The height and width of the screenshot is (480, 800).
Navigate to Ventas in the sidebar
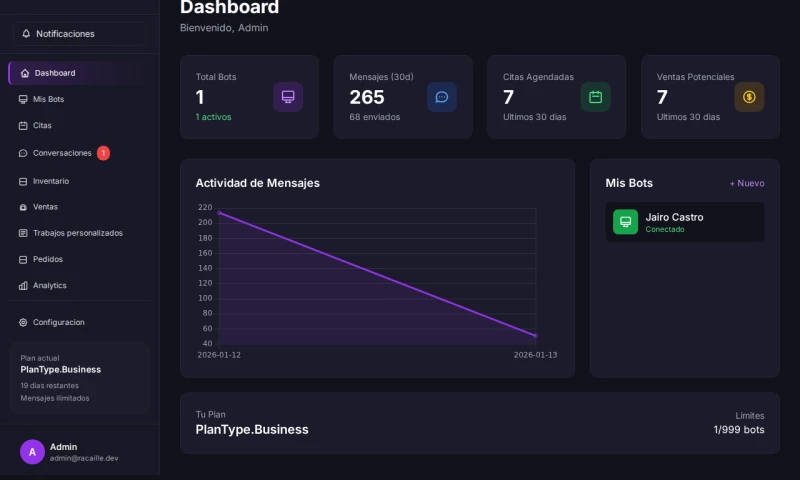click(45, 207)
